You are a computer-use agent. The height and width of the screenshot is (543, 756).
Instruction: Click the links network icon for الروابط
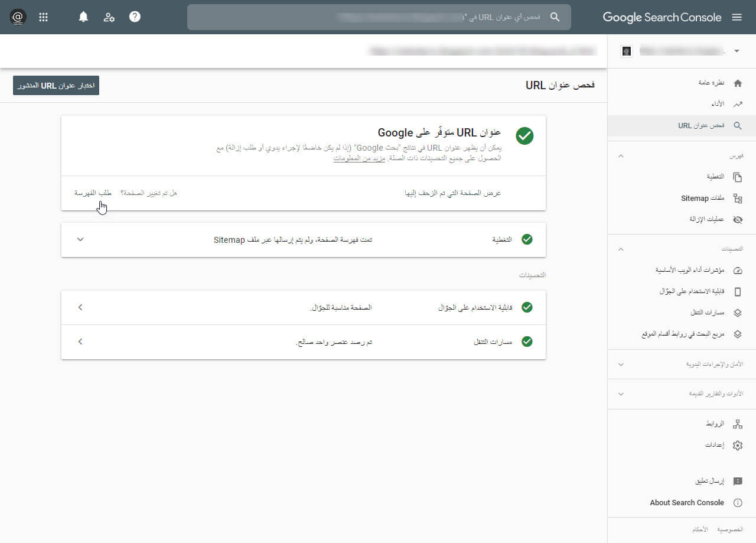pyautogui.click(x=737, y=424)
